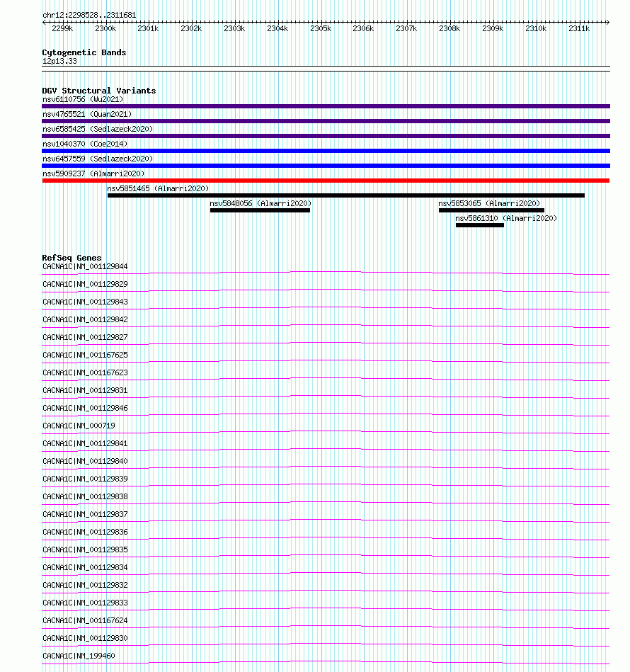
Task: Open transcript CACNA1C|NM_001167623
Action: [85, 373]
